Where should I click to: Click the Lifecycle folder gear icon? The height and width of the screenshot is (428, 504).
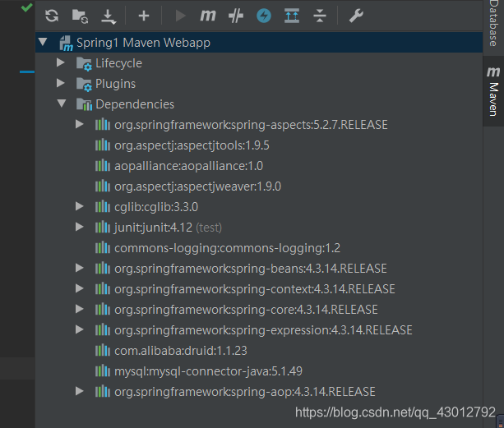click(84, 64)
